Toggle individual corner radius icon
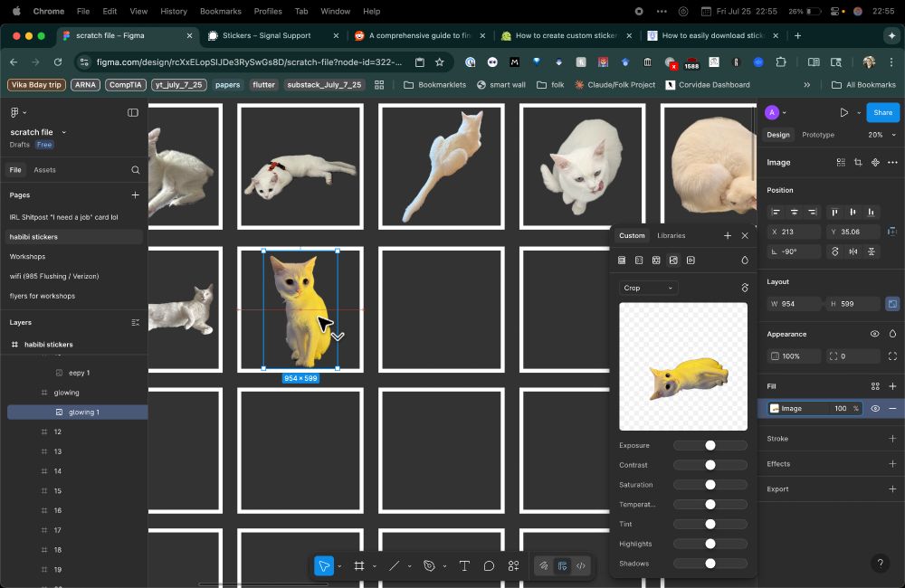 892,356
